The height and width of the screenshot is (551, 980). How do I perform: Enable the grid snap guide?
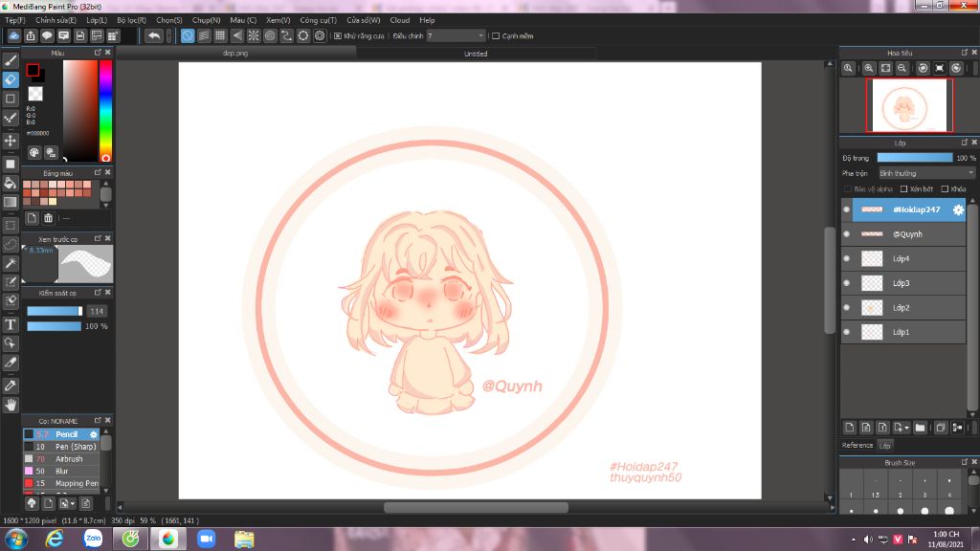point(220,35)
